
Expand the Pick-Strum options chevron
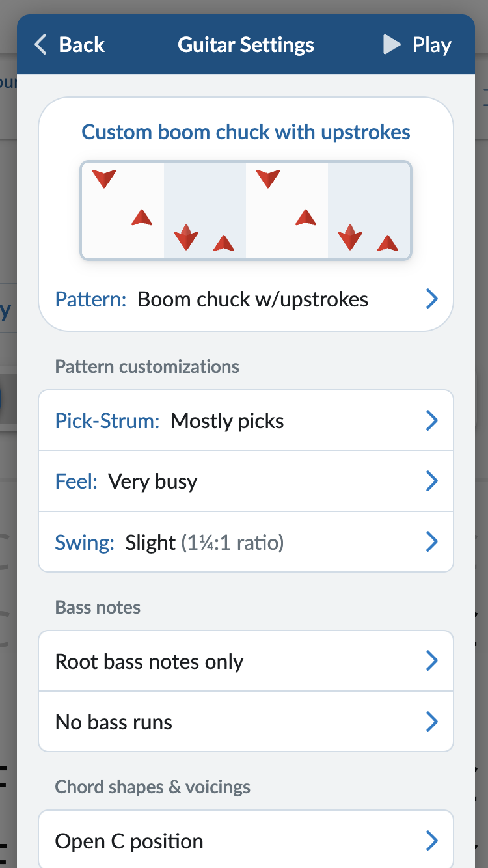click(x=431, y=421)
